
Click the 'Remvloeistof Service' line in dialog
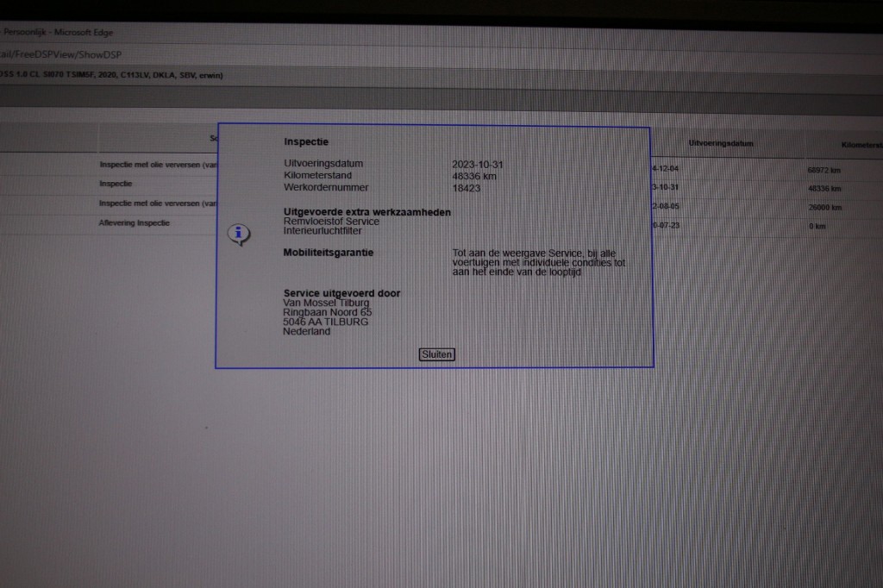click(x=331, y=222)
